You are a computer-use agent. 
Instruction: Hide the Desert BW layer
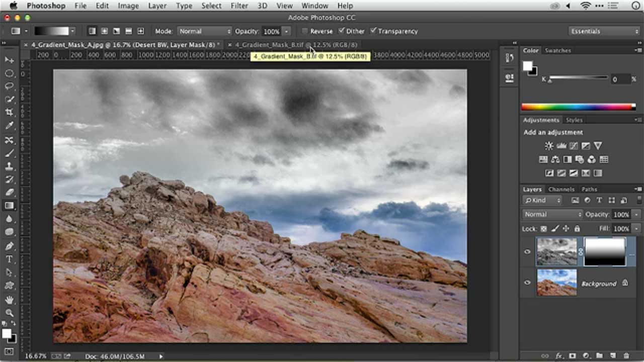coord(527,251)
